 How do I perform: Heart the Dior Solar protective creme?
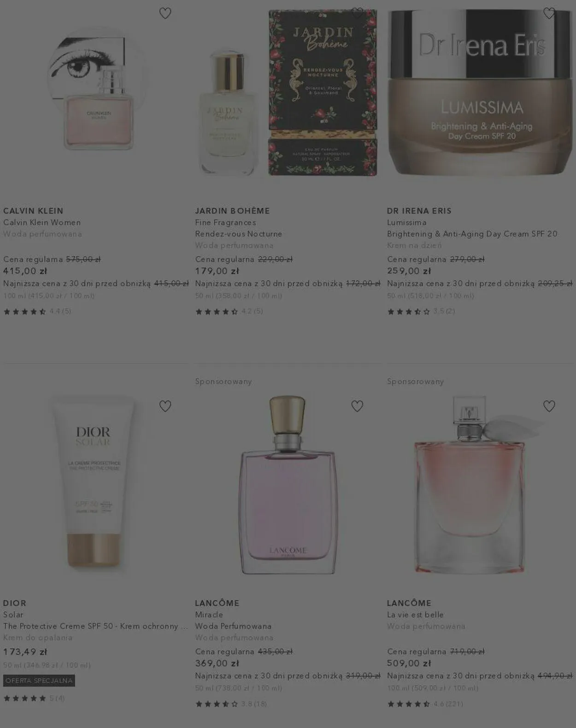point(165,406)
